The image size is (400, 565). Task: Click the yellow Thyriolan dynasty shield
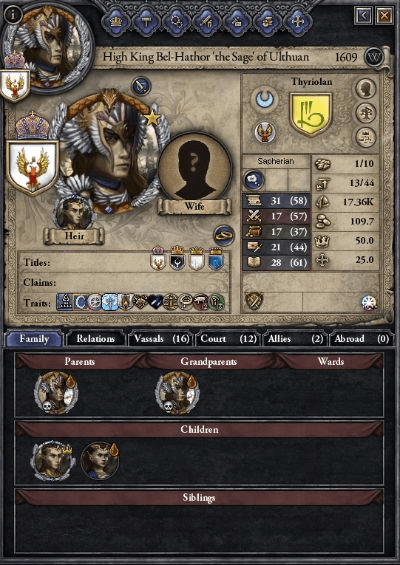(311, 114)
